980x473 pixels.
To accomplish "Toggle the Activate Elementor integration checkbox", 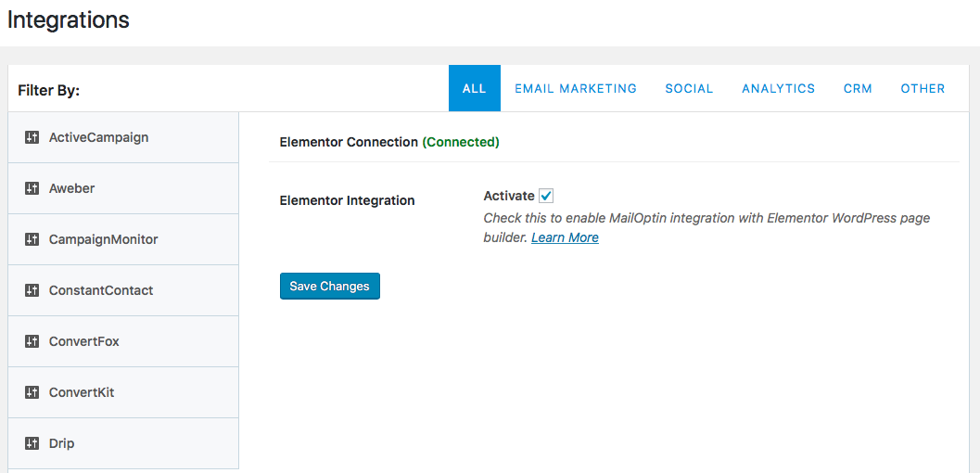I will pos(546,197).
